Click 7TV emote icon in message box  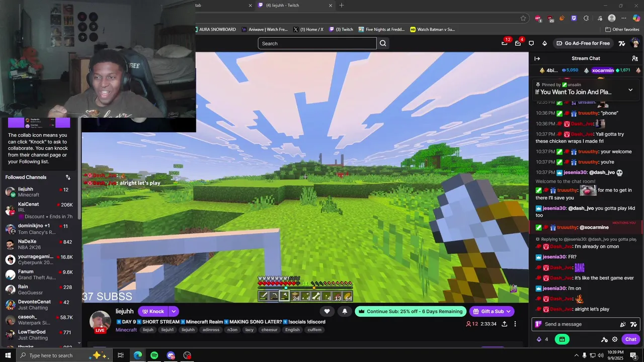[633, 324]
